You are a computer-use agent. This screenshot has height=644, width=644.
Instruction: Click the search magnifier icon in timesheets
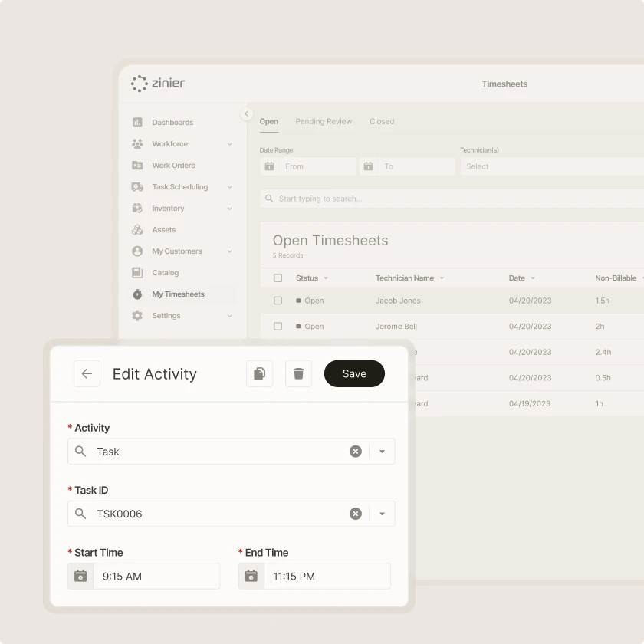[x=269, y=199]
